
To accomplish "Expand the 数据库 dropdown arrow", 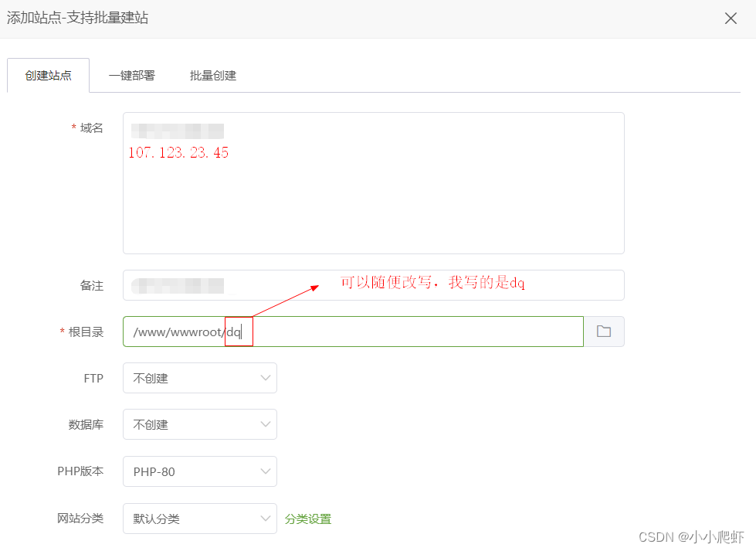I will click(265, 424).
